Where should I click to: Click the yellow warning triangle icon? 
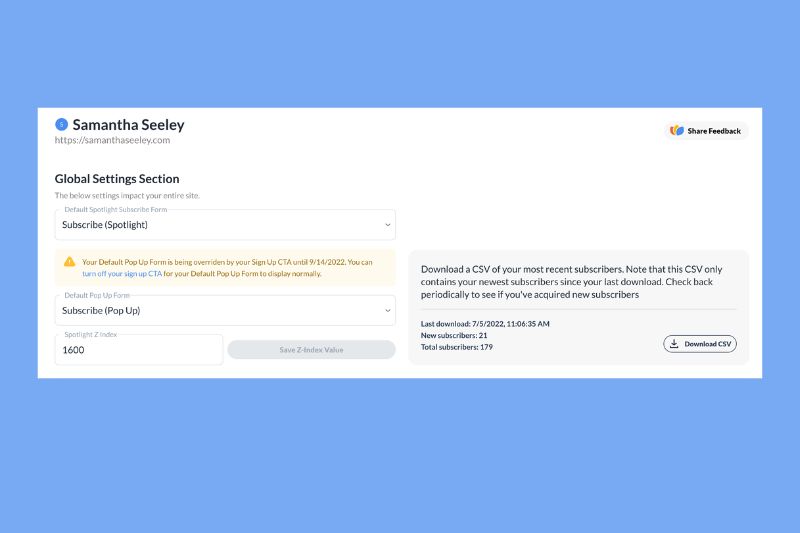click(69, 262)
